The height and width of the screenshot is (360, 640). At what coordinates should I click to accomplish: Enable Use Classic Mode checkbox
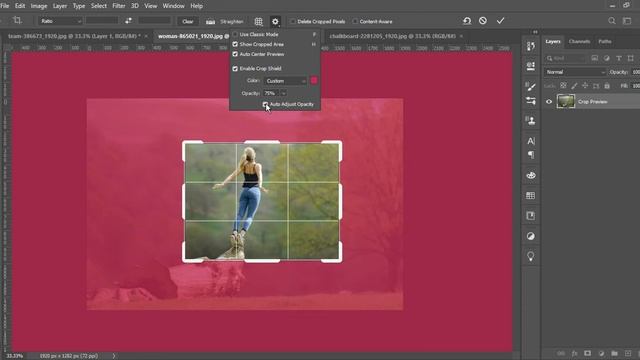(x=235, y=34)
